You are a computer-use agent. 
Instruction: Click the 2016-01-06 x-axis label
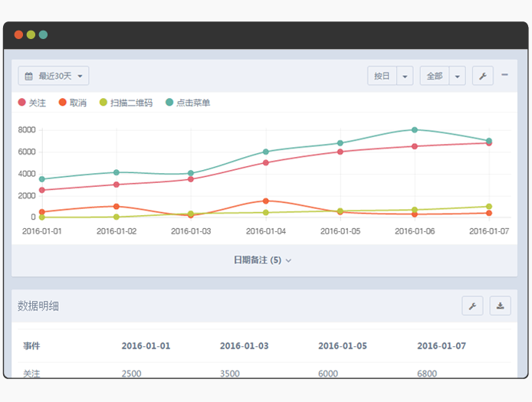(415, 231)
